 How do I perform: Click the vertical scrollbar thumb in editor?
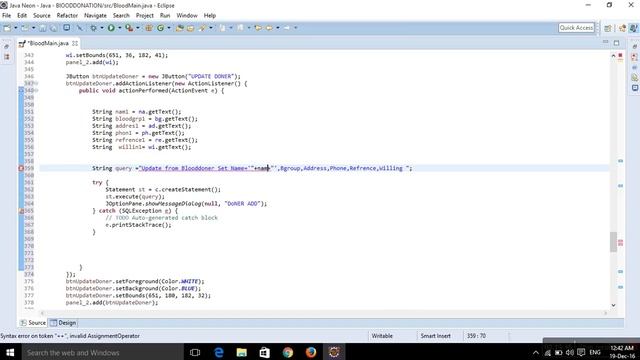tap(613, 242)
